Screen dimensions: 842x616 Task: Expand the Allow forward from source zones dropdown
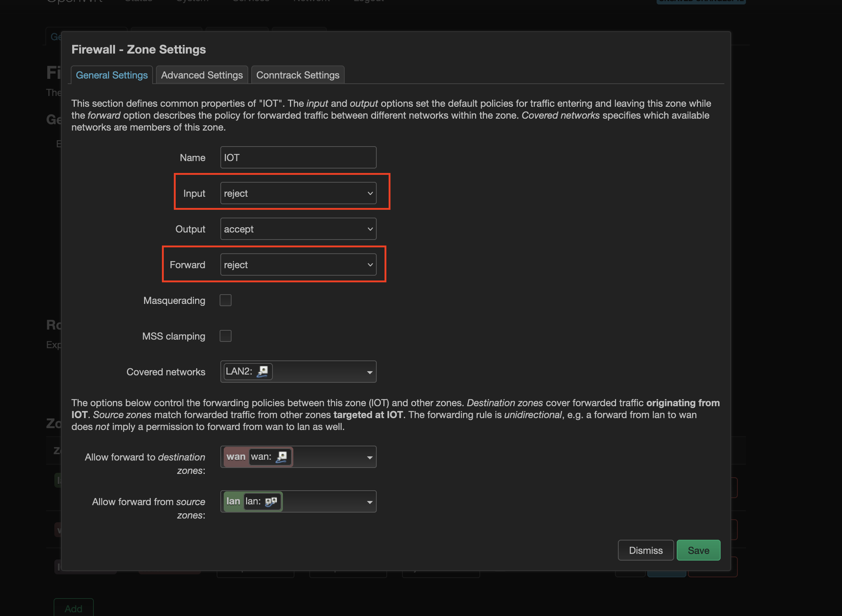(368, 502)
